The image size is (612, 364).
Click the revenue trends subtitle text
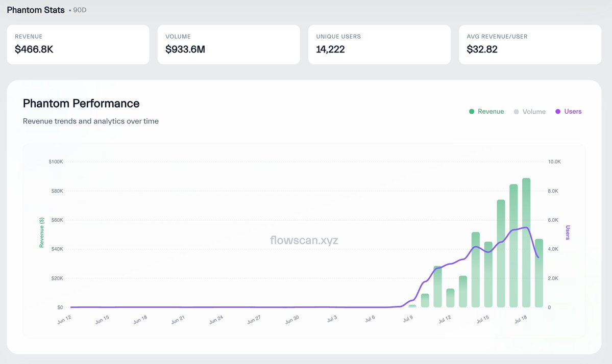click(x=90, y=121)
